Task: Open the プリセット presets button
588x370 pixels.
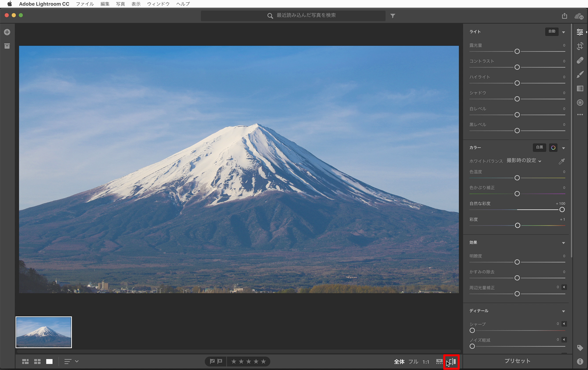Action: (517, 361)
